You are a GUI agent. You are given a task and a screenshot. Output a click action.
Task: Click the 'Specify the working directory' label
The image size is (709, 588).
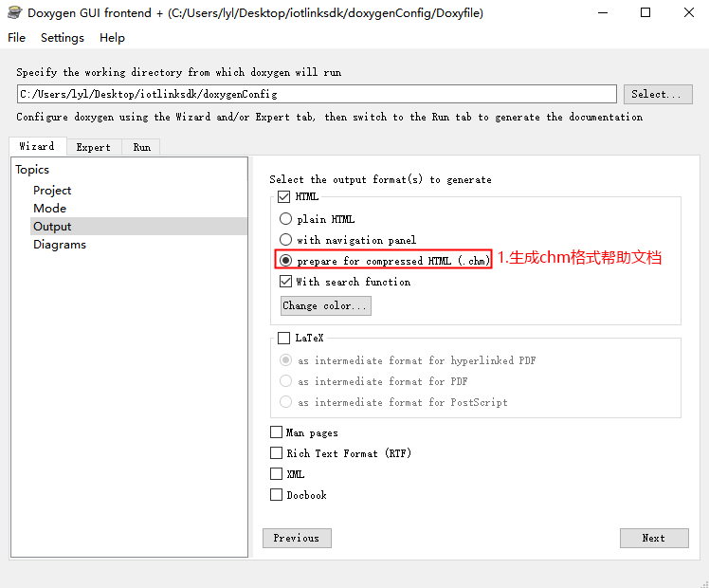pos(178,72)
